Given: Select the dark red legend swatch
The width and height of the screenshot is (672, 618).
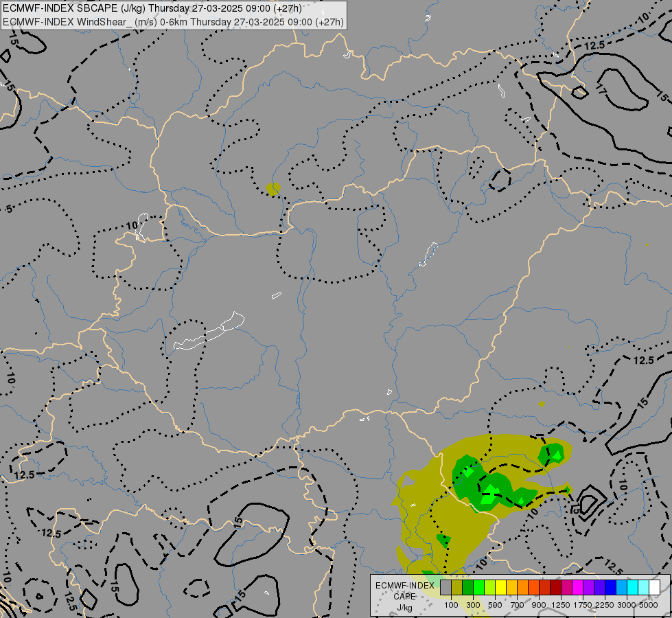Looking at the screenshot, I should pos(555,587).
